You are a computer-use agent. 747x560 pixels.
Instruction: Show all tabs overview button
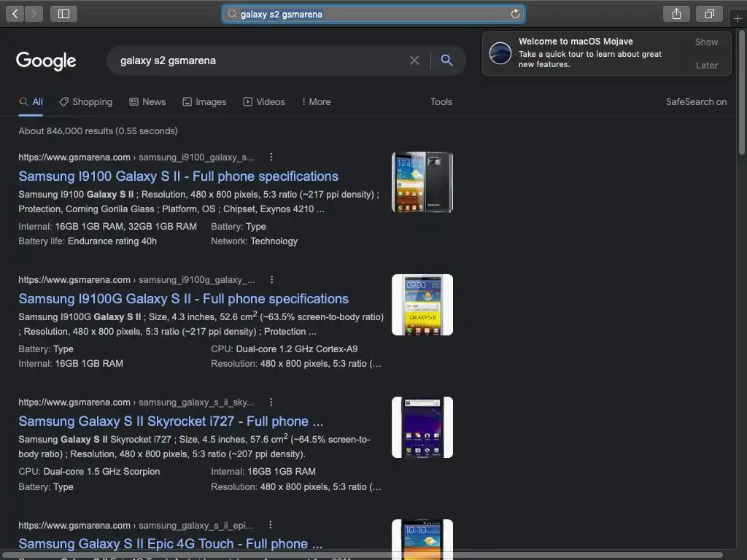[x=709, y=14]
